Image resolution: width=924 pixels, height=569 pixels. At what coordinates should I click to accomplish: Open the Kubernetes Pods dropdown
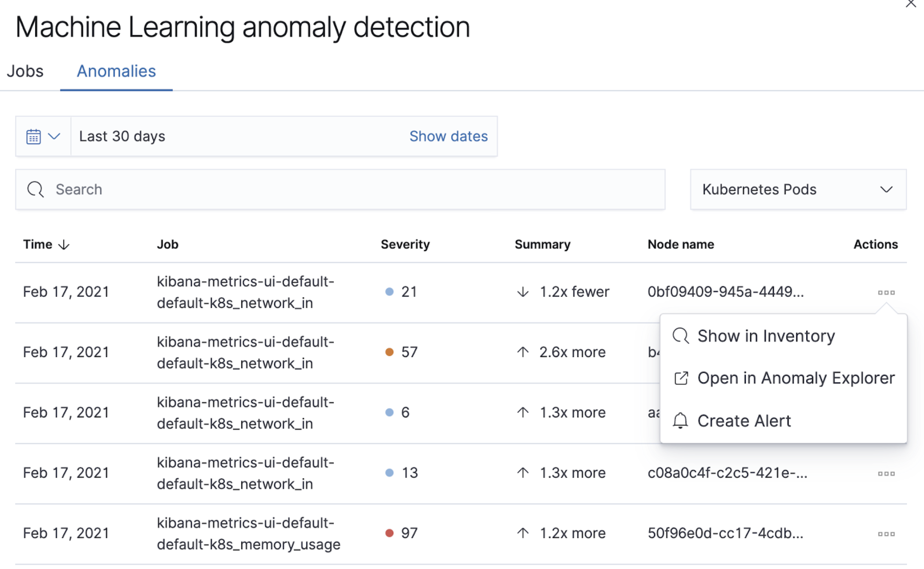click(798, 189)
